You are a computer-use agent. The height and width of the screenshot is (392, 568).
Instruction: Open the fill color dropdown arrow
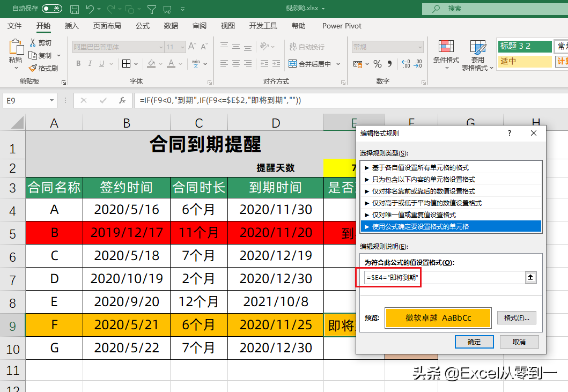pyautogui.click(x=160, y=64)
